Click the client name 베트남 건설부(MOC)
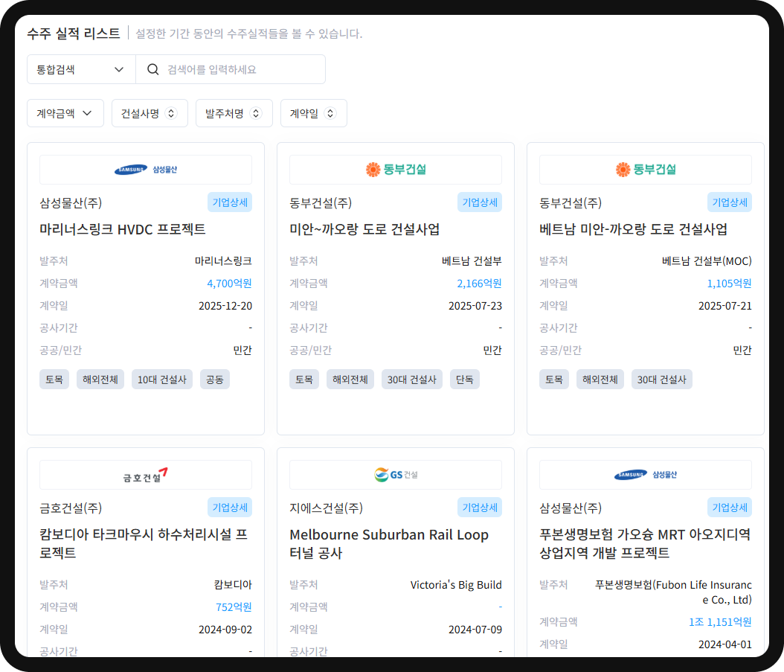This screenshot has height=672, width=784. [x=707, y=260]
